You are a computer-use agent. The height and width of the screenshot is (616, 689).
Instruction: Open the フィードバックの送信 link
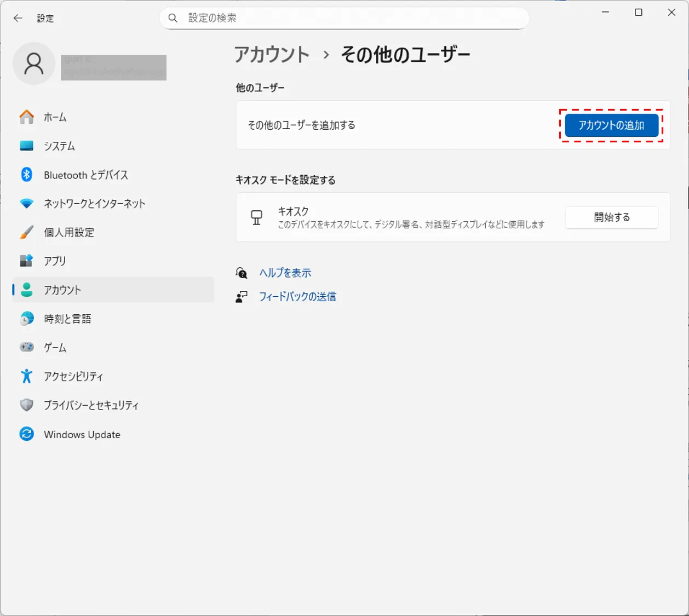click(x=297, y=297)
